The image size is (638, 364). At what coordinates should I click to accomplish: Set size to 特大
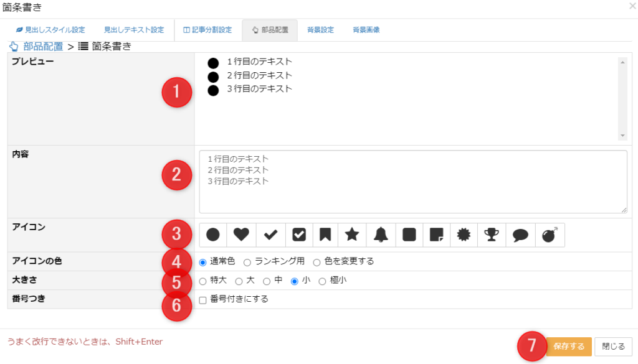click(202, 281)
